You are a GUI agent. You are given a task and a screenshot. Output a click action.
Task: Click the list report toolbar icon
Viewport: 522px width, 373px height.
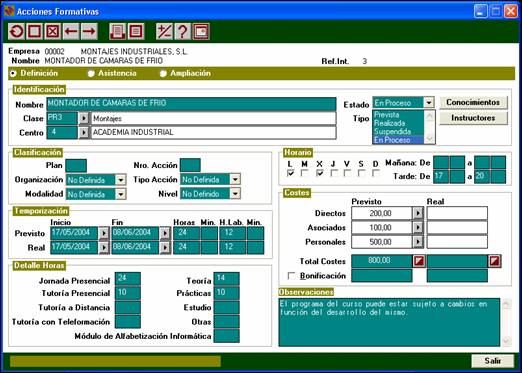coord(136,32)
